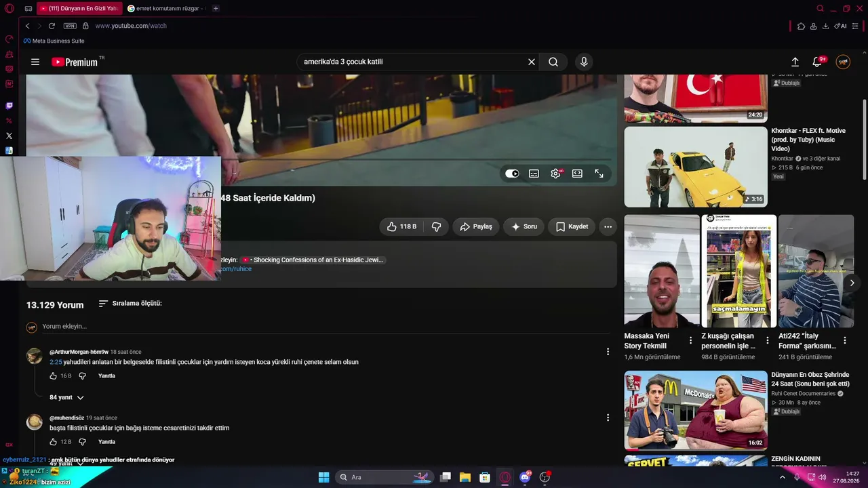Open File Explorer from the taskbar
This screenshot has width=868, height=488.
(465, 477)
